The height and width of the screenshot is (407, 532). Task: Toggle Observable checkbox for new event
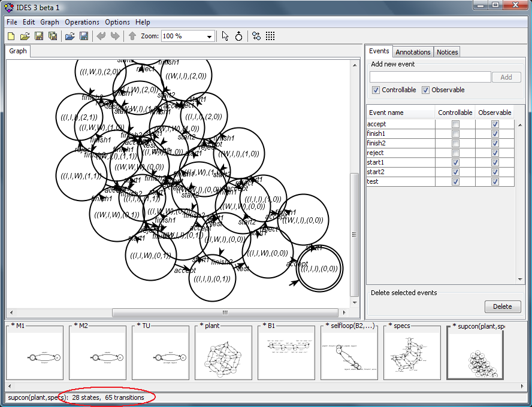(x=425, y=90)
